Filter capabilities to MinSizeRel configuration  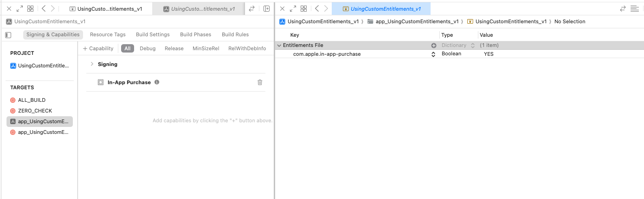206,48
